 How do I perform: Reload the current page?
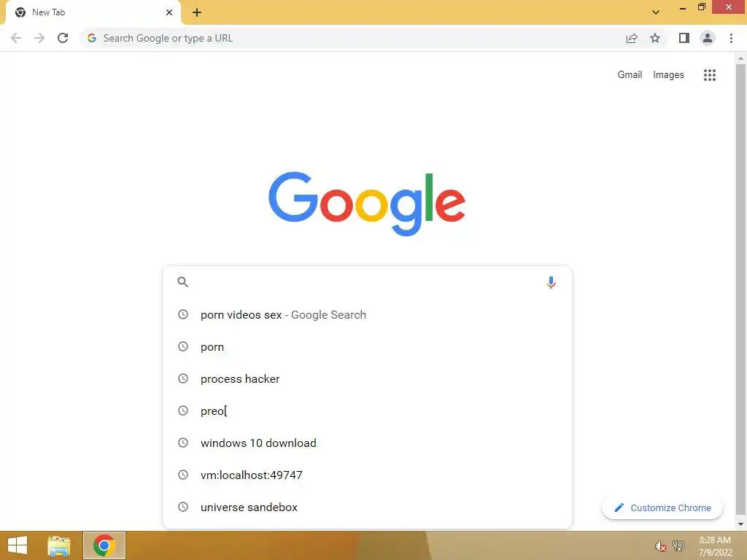tap(63, 38)
